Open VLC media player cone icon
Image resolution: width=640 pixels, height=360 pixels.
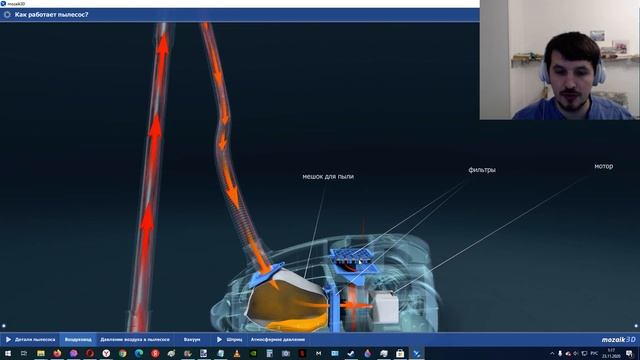[x=237, y=353]
